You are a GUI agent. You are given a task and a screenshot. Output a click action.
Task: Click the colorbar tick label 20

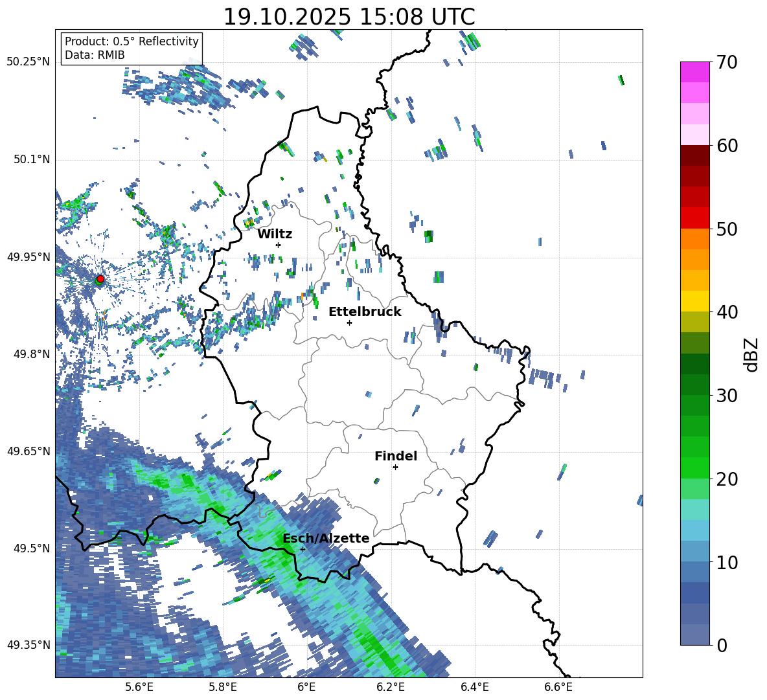point(726,479)
